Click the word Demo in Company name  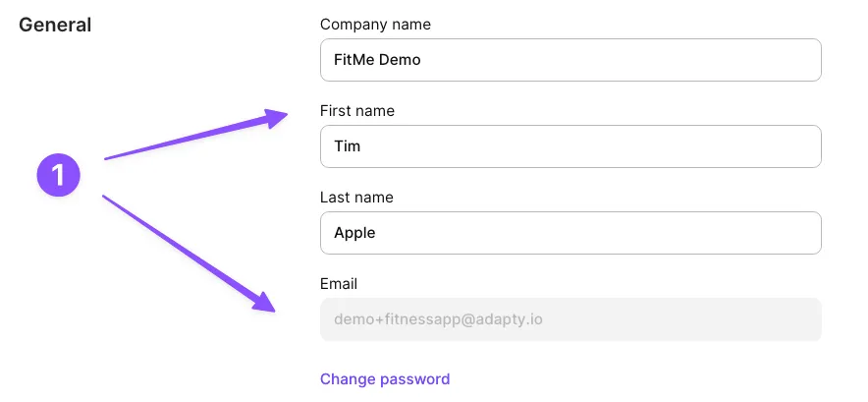(x=401, y=60)
